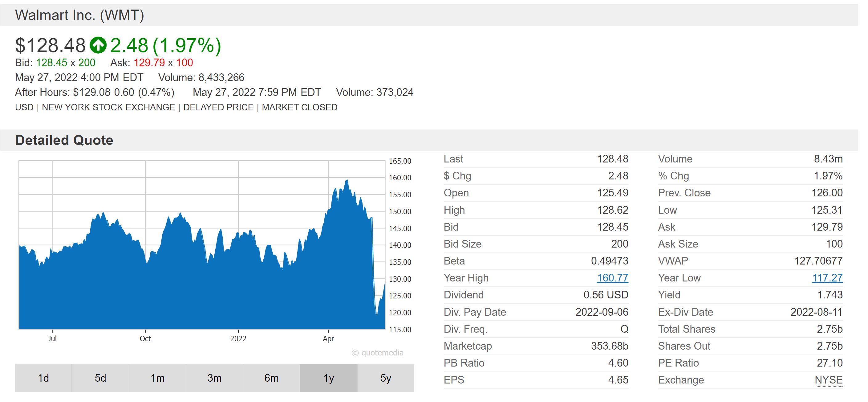This screenshot has width=868, height=402.
Task: Click the NYSE exchange value
Action: pyautogui.click(x=828, y=380)
